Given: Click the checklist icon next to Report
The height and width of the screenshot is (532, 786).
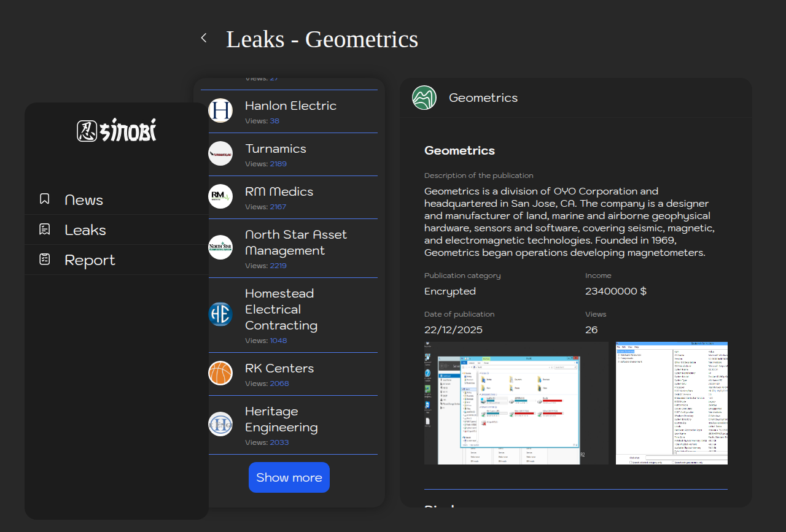Looking at the screenshot, I should click(44, 260).
